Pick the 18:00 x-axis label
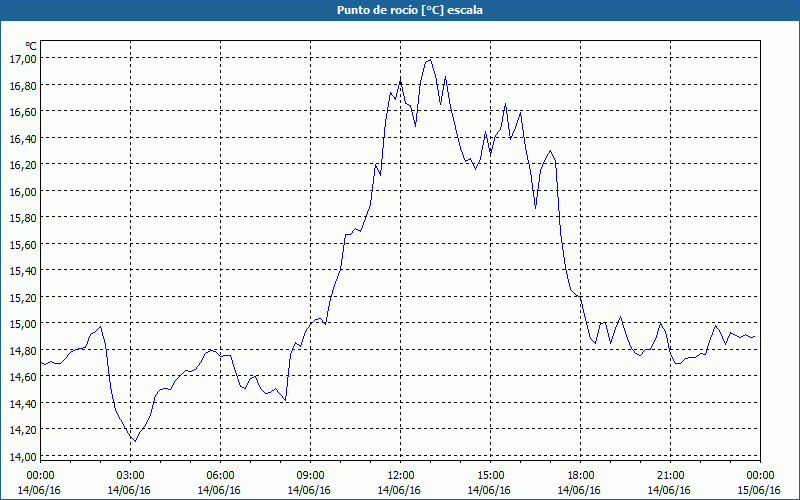800x500 pixels. tap(580, 476)
